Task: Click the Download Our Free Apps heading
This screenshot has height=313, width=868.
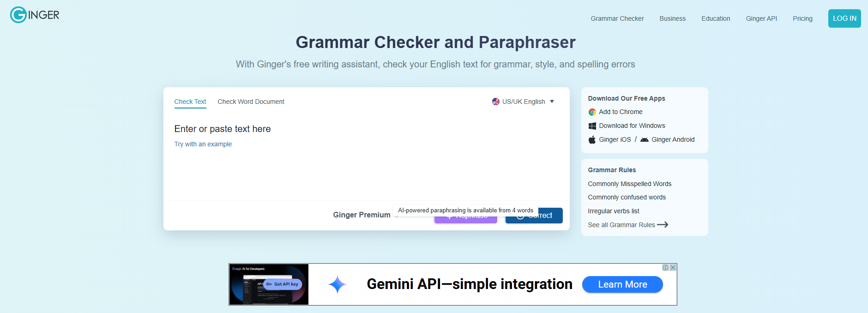Action: point(627,98)
